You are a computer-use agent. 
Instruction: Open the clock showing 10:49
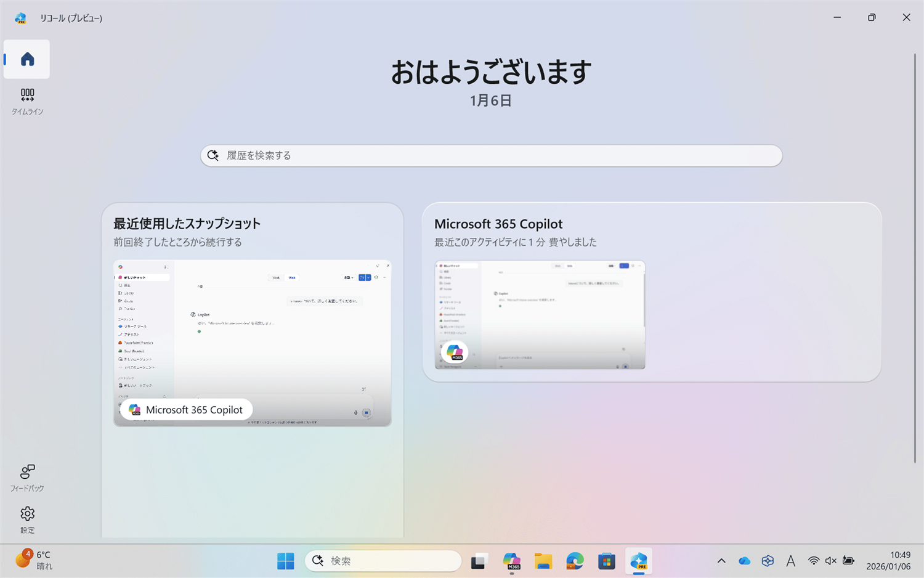tap(888, 561)
